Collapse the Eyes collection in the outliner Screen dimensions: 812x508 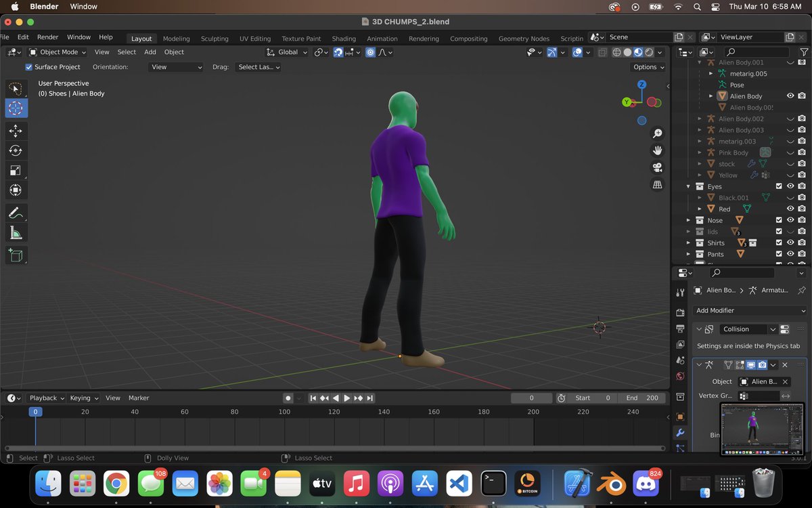click(688, 186)
